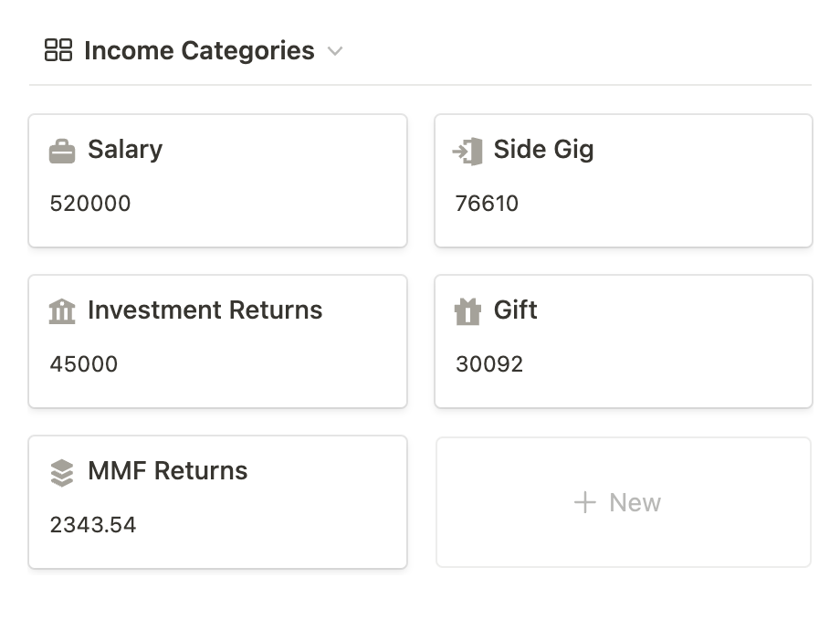840x641 pixels.
Task: Click the plus icon in New card
Action: pyautogui.click(x=584, y=502)
